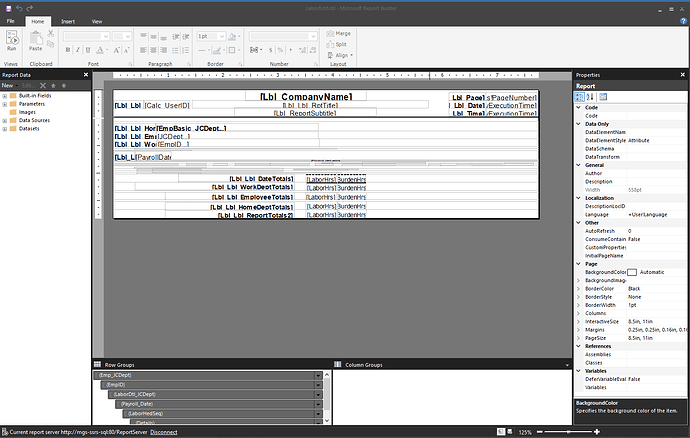Screen dimensions: 690x438
Task: Switch to the Insert ribbon tab
Action: point(68,21)
